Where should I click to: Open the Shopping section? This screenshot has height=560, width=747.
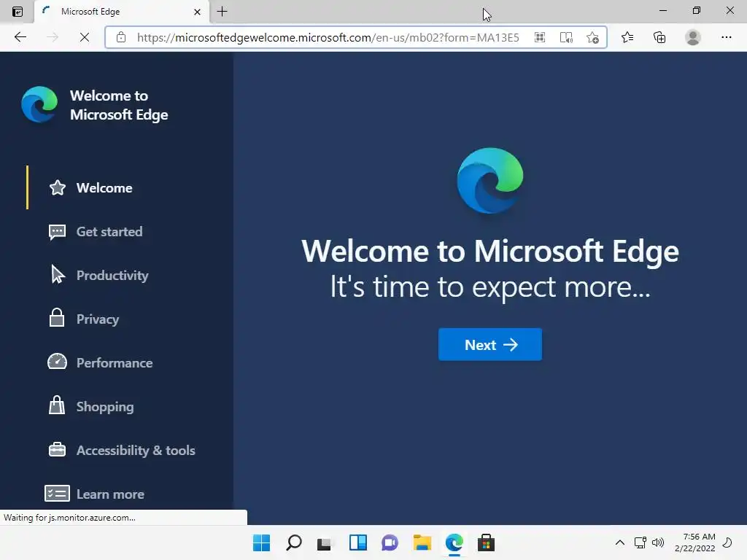coord(105,407)
